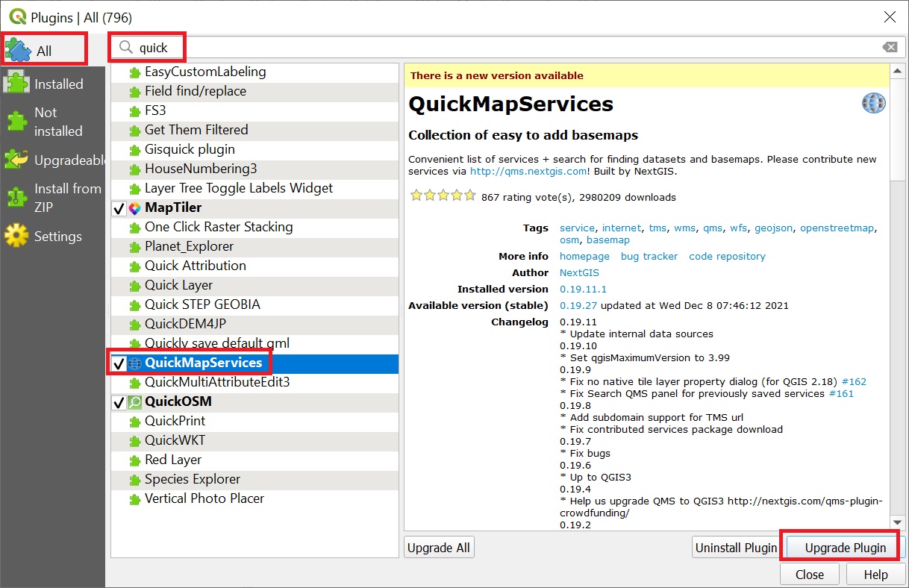The height and width of the screenshot is (588, 909).
Task: Select the HouseNumbering3 plugin
Action: pyautogui.click(x=254, y=169)
